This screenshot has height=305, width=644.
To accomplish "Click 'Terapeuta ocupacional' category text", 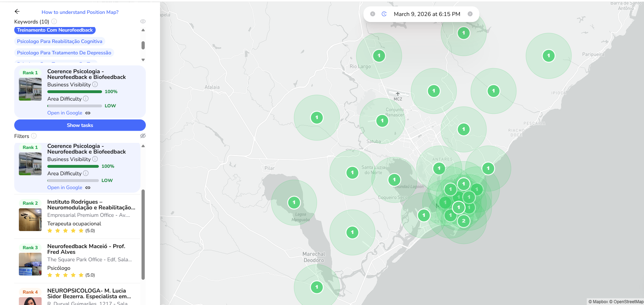I will (74, 224).
